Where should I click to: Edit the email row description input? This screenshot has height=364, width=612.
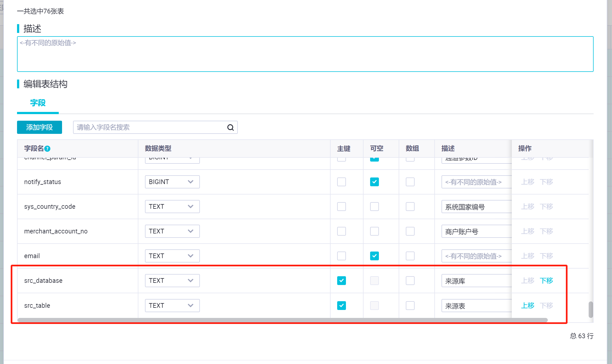(476, 256)
